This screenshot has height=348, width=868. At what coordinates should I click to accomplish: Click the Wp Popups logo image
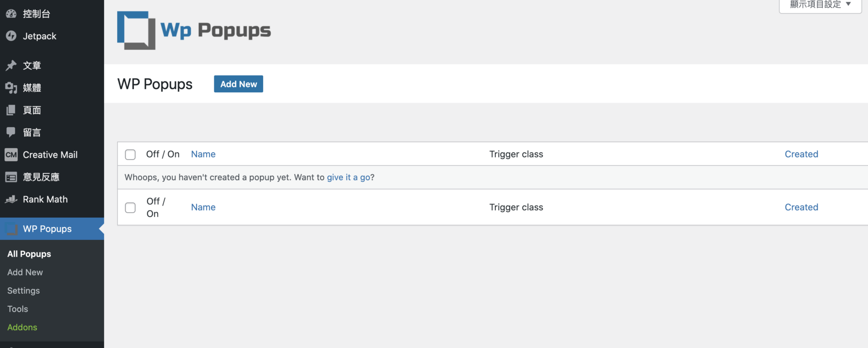(x=194, y=30)
